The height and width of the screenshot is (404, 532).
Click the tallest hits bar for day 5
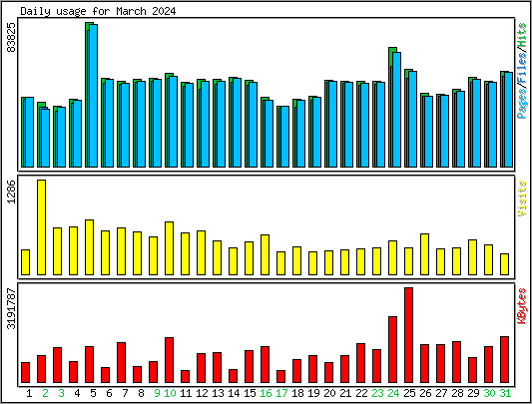point(91,95)
